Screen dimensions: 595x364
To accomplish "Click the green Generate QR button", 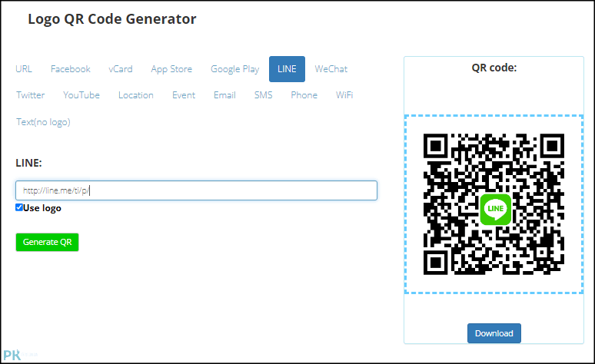I will tap(47, 243).
